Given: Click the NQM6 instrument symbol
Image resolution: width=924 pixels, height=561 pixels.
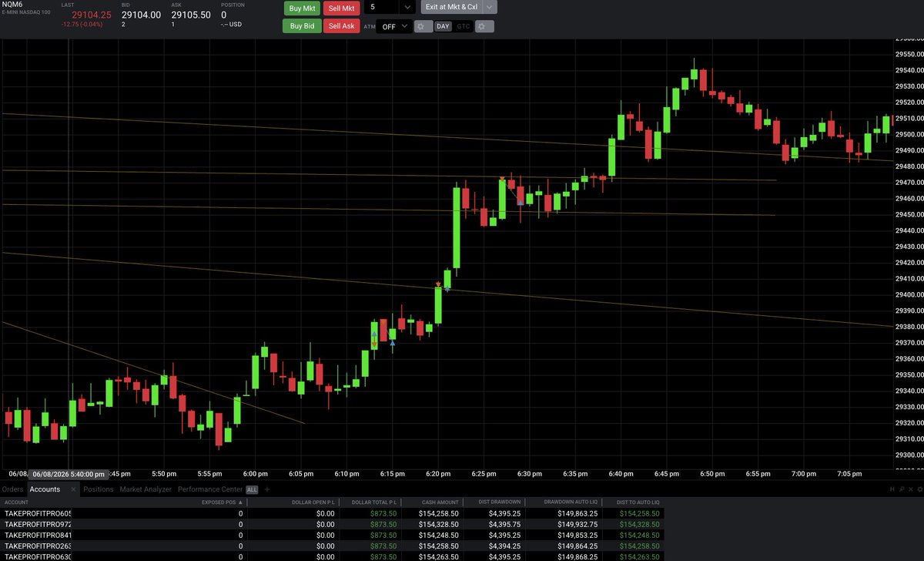Looking at the screenshot, I should click(14, 5).
